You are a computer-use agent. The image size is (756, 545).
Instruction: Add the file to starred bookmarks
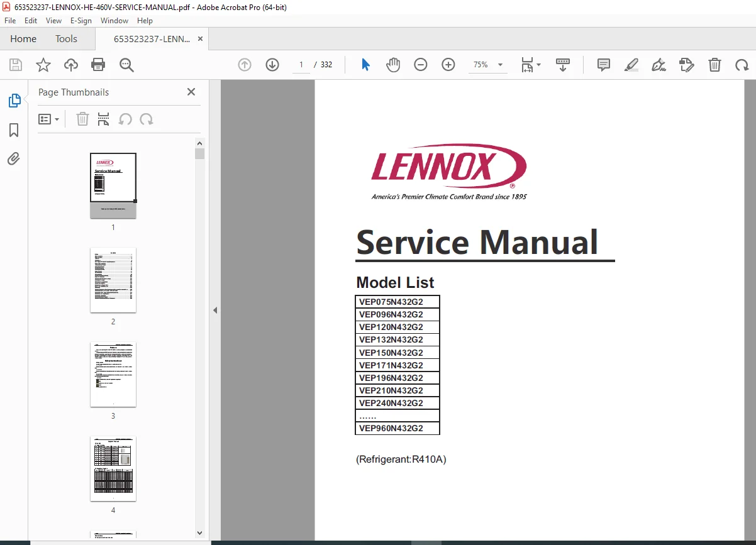coord(43,65)
